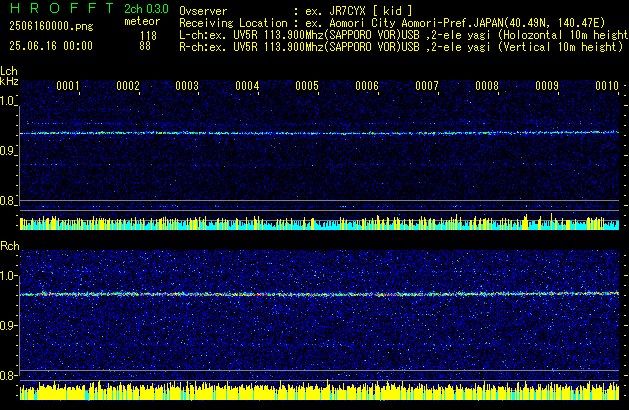This screenshot has width=629, height=410.
Task: Click the Lch cyan-yellow intensity bar graph
Action: point(319,222)
